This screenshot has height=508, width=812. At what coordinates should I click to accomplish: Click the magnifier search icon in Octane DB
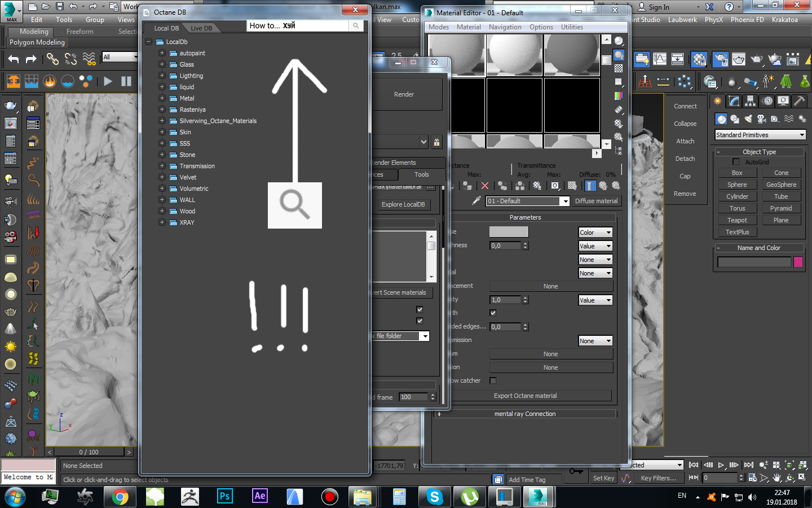[x=356, y=26]
